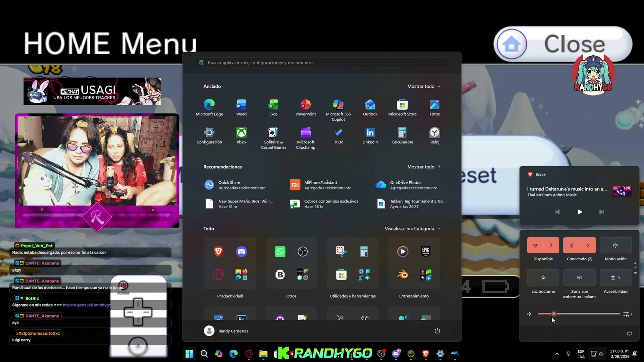Enable Modo avión airplane mode
This screenshot has height=362, width=644.
click(616, 245)
